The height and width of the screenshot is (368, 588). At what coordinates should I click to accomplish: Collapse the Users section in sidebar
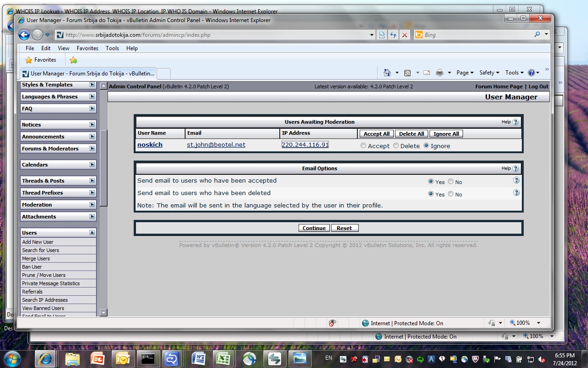pos(92,233)
